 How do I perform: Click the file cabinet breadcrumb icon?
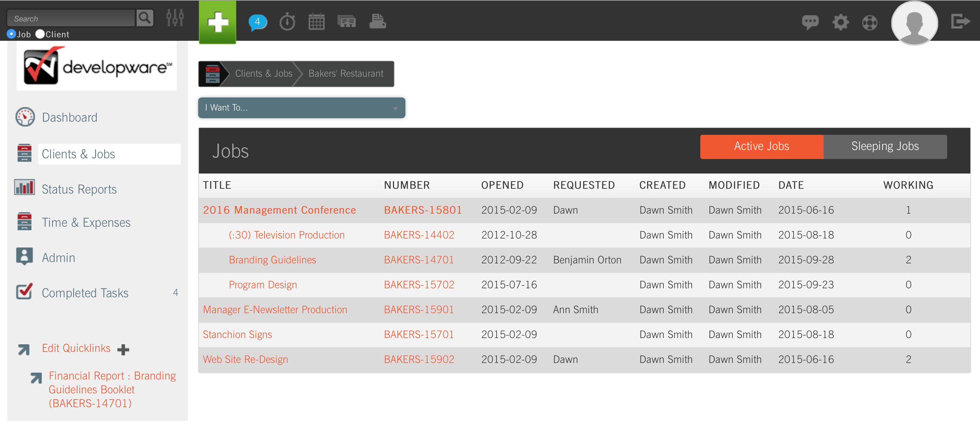click(212, 74)
